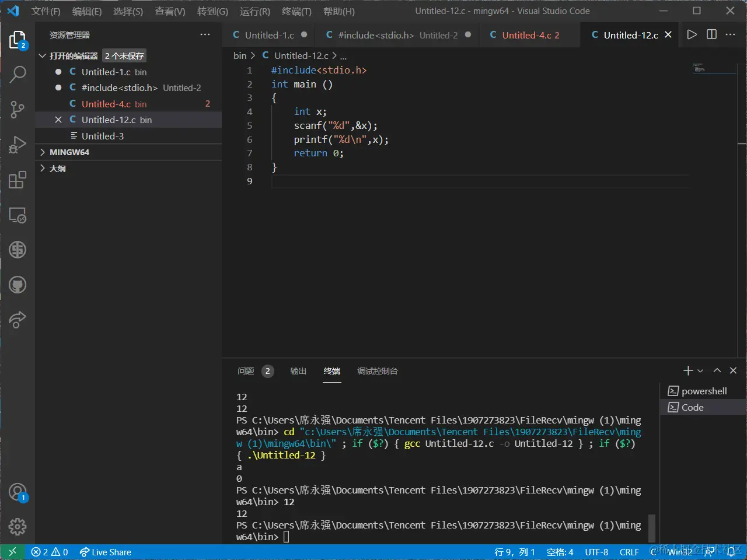Open the new terminal launch profile dropdown

tap(701, 371)
